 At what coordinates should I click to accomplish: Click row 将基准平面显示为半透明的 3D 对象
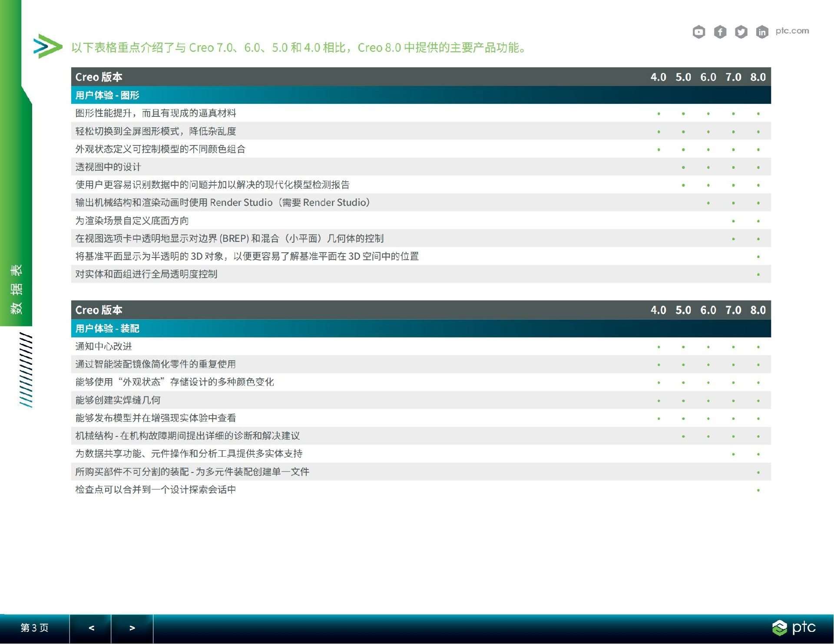pyautogui.click(x=421, y=256)
